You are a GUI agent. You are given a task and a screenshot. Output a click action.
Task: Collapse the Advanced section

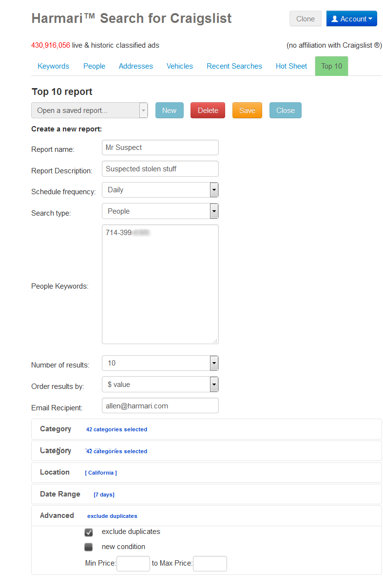(x=207, y=515)
